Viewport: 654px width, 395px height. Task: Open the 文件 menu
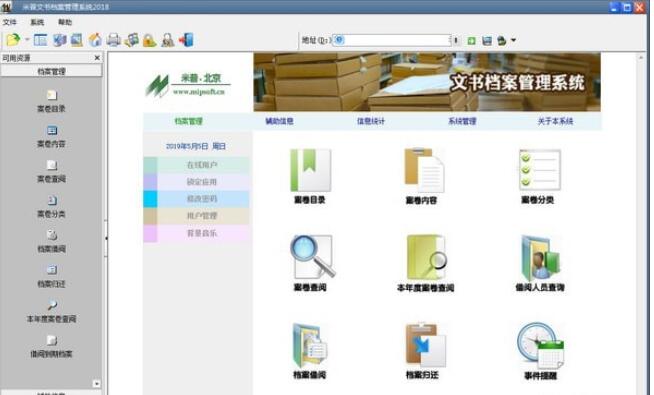click(x=9, y=22)
